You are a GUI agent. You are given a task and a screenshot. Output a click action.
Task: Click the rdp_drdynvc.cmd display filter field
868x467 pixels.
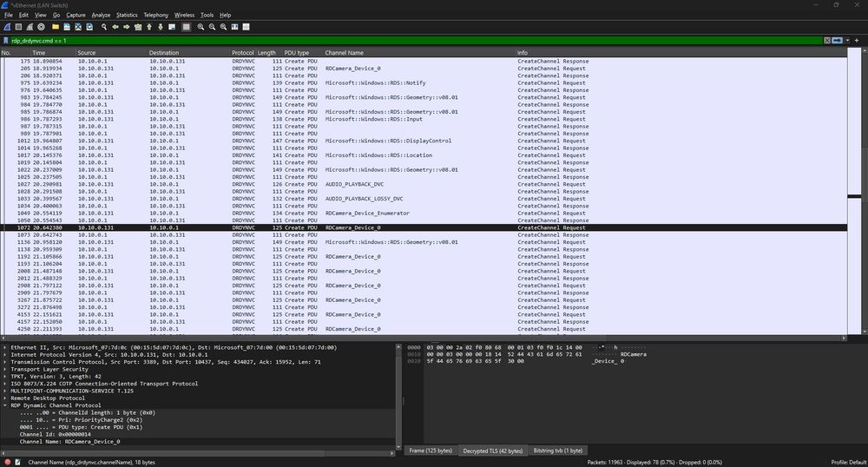pyautogui.click(x=416, y=41)
